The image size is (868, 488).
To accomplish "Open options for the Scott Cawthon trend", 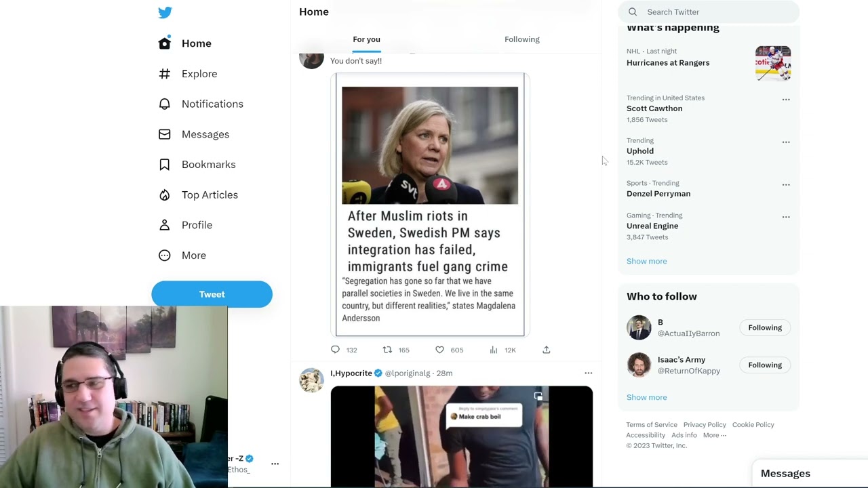I will tap(786, 100).
